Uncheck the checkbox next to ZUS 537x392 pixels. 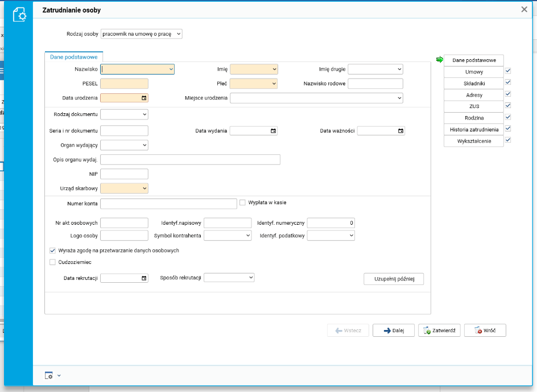tap(508, 105)
